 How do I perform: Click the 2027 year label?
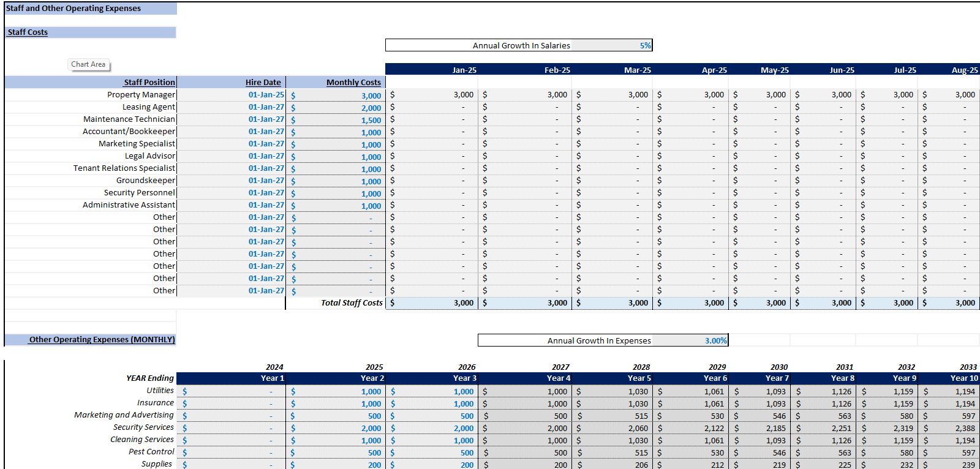coord(560,367)
